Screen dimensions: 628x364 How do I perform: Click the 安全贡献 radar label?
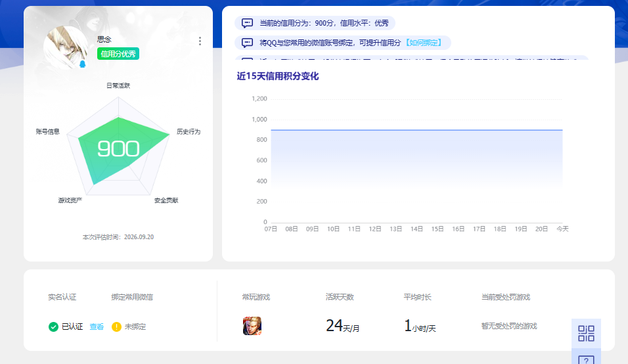pos(166,200)
